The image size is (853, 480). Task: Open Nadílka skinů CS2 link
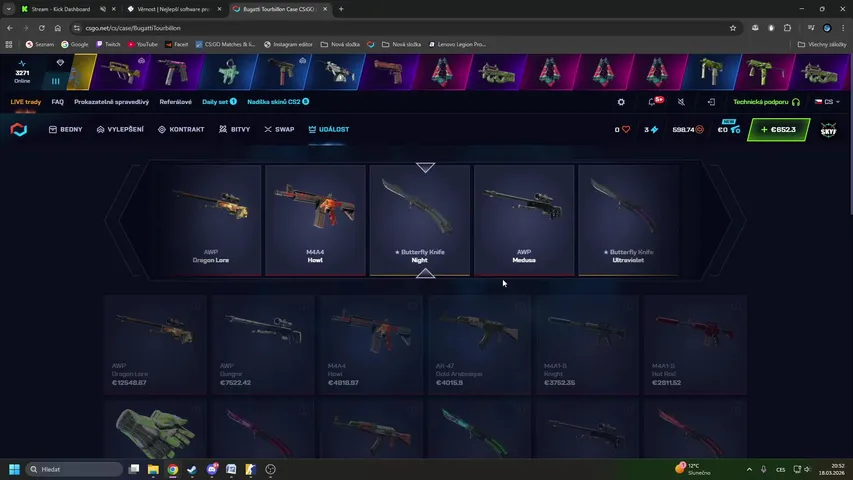pyautogui.click(x=278, y=102)
